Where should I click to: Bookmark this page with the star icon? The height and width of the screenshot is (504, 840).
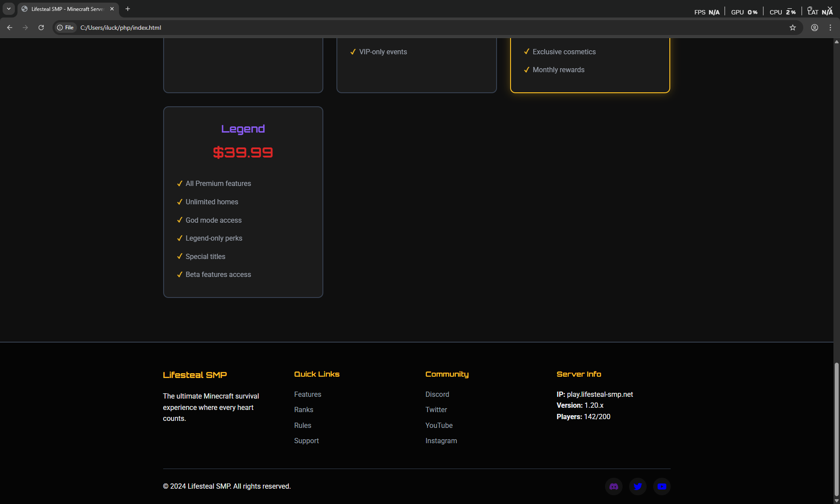point(792,28)
